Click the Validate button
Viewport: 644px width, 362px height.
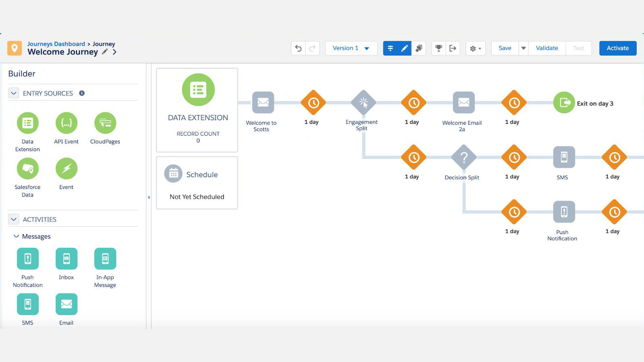pos(547,48)
